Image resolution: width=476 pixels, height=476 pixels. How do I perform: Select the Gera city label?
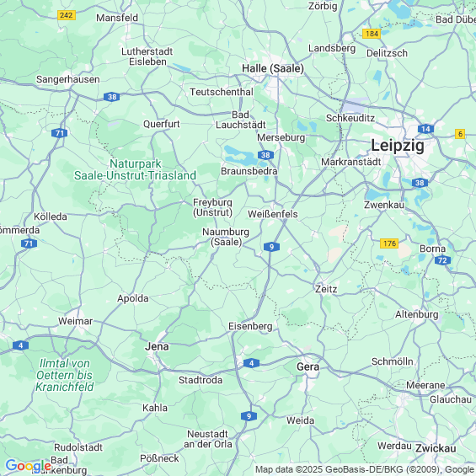pyautogui.click(x=308, y=366)
